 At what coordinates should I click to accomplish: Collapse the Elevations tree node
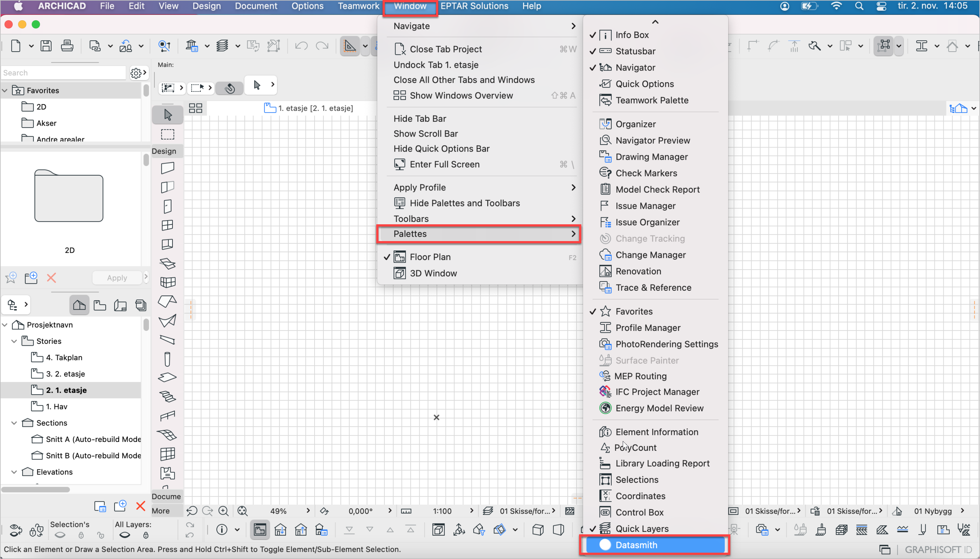point(14,472)
